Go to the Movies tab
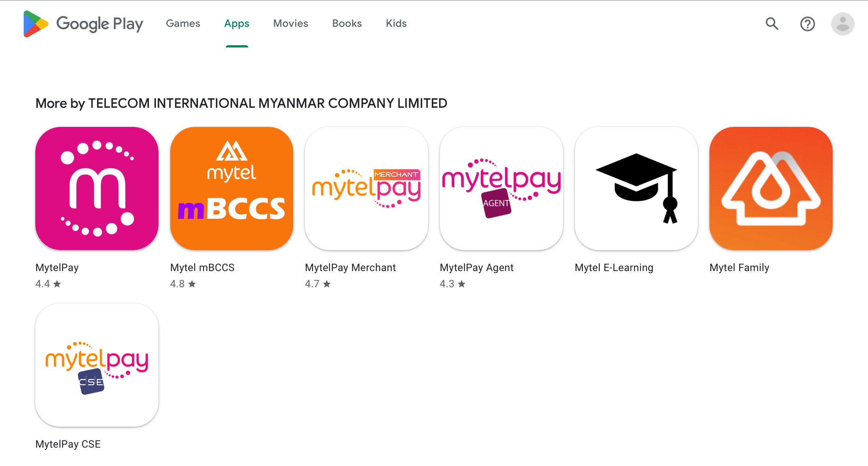Viewport: 868px width, 466px height. (291, 24)
